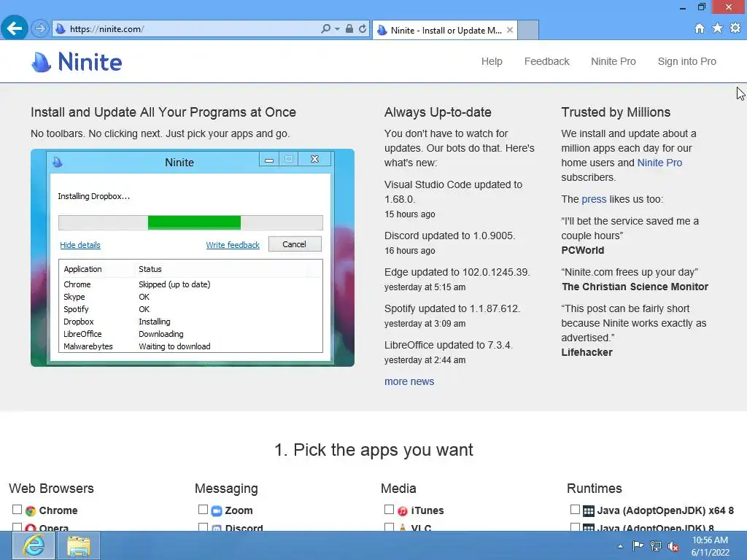Image resolution: width=747 pixels, height=560 pixels.
Task: Click 'Edge updated to 102.0.1245.39.' text
Action: [x=457, y=273]
